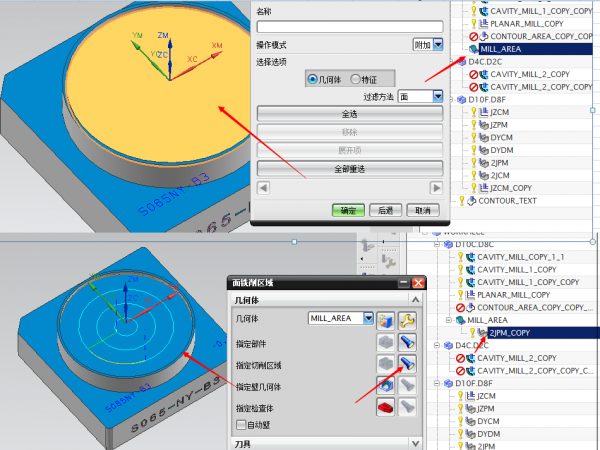Click the face mill icon of 2JPM_COPY
600x450 pixels.
click(x=483, y=333)
